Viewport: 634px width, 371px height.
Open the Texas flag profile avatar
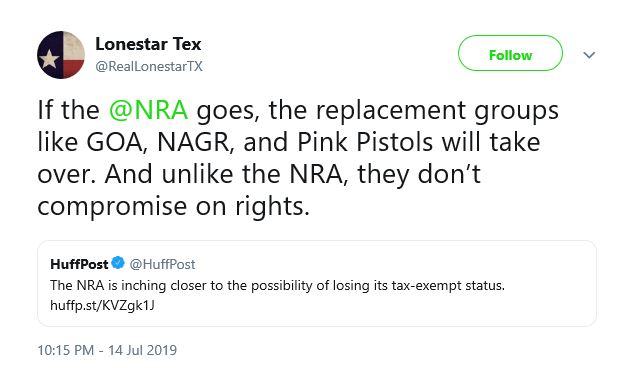tap(61, 55)
